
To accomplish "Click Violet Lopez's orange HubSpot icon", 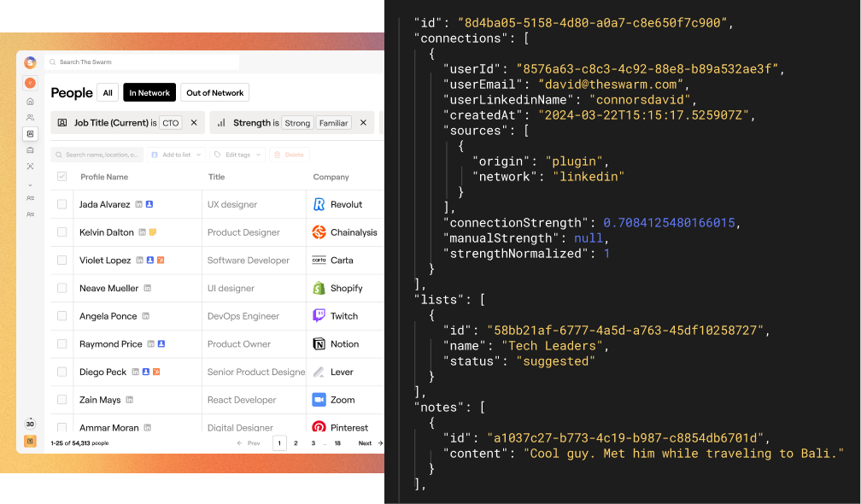I will click(x=161, y=261).
